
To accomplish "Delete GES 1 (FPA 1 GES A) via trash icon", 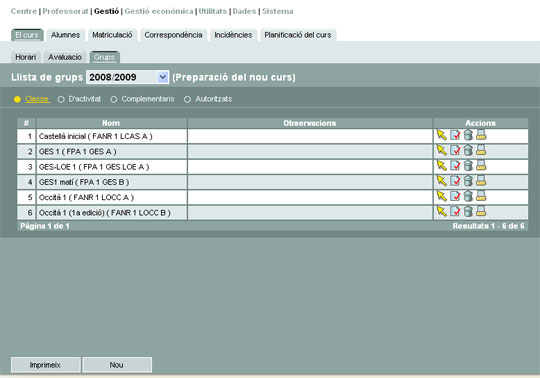I will tap(468, 150).
